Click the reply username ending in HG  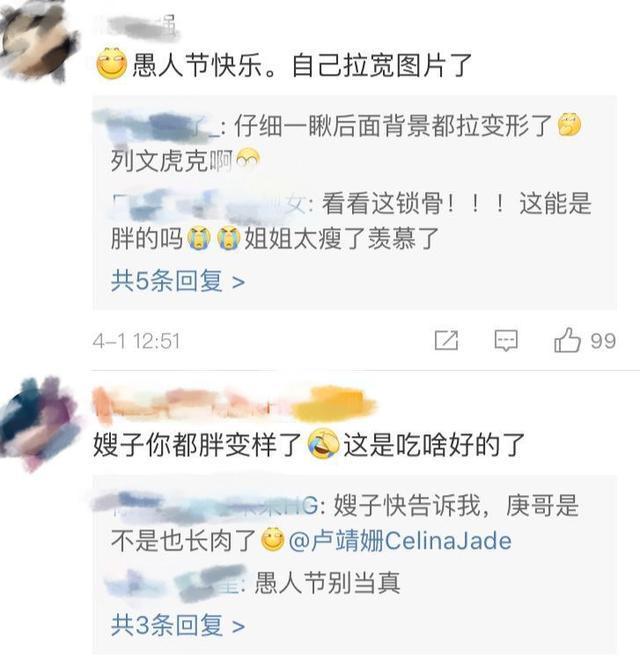206,506
